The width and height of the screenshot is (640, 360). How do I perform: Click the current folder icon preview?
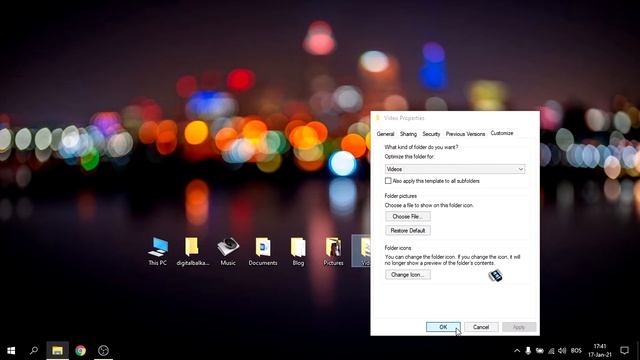tap(496, 276)
